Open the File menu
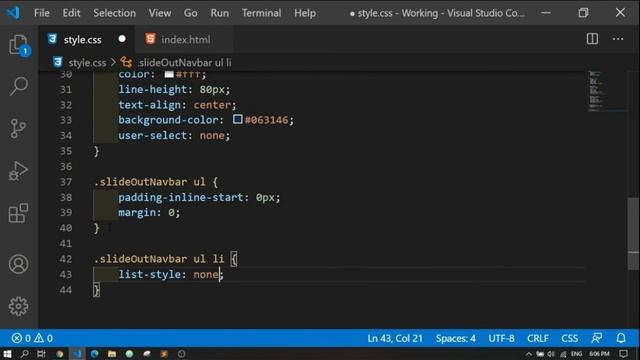The image size is (640, 360). click(42, 13)
